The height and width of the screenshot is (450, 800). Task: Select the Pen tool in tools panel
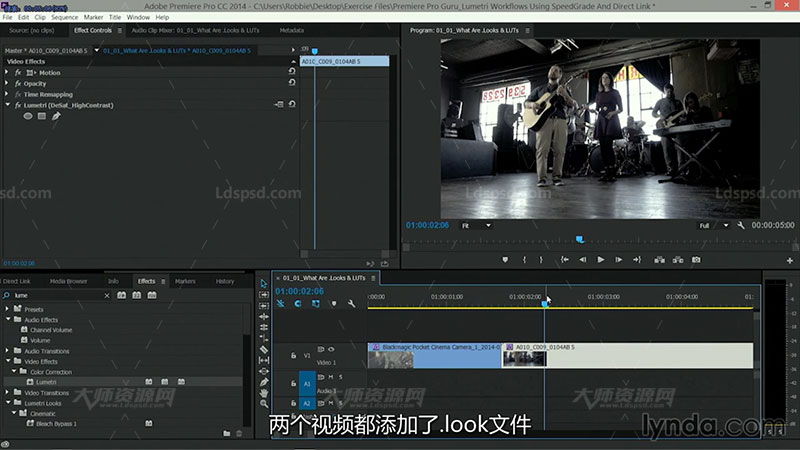[263, 382]
